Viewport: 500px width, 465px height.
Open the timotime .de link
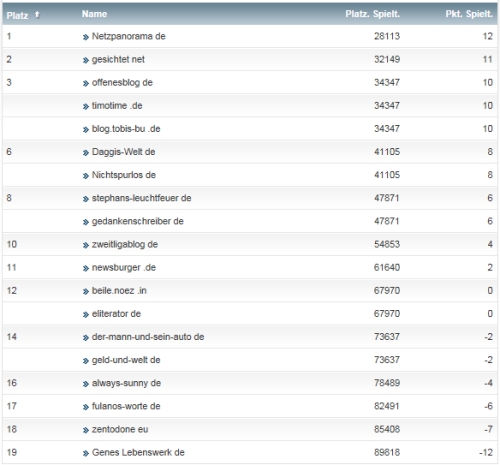tap(117, 106)
